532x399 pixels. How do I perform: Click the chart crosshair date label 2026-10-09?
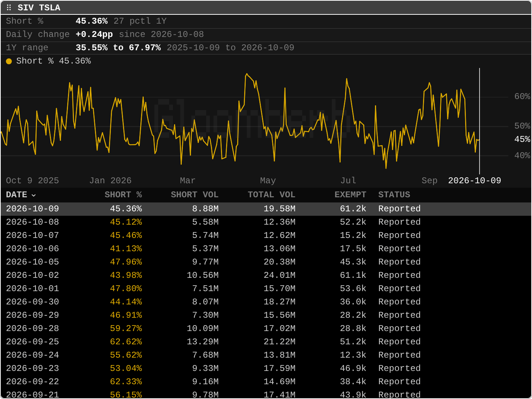pyautogui.click(x=474, y=181)
